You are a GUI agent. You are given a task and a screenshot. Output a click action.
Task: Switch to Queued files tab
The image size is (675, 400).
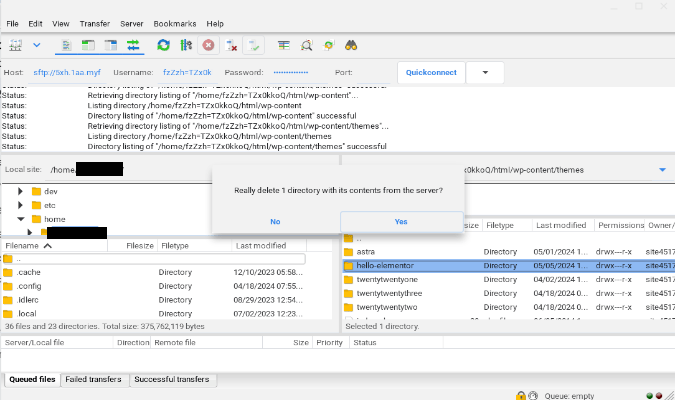pyautogui.click(x=32, y=379)
